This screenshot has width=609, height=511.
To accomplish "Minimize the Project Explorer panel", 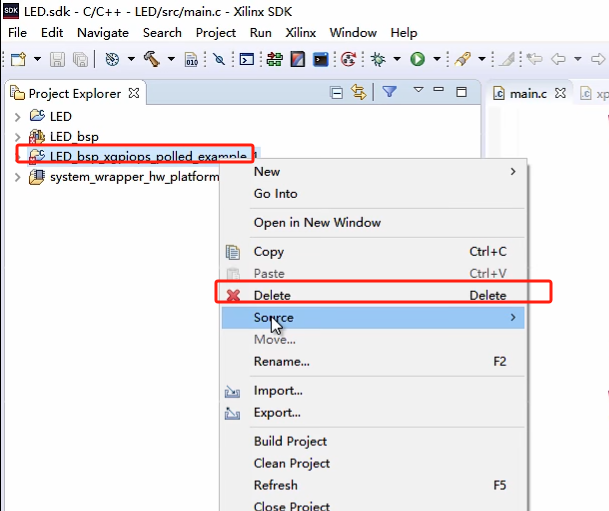I will 438,90.
